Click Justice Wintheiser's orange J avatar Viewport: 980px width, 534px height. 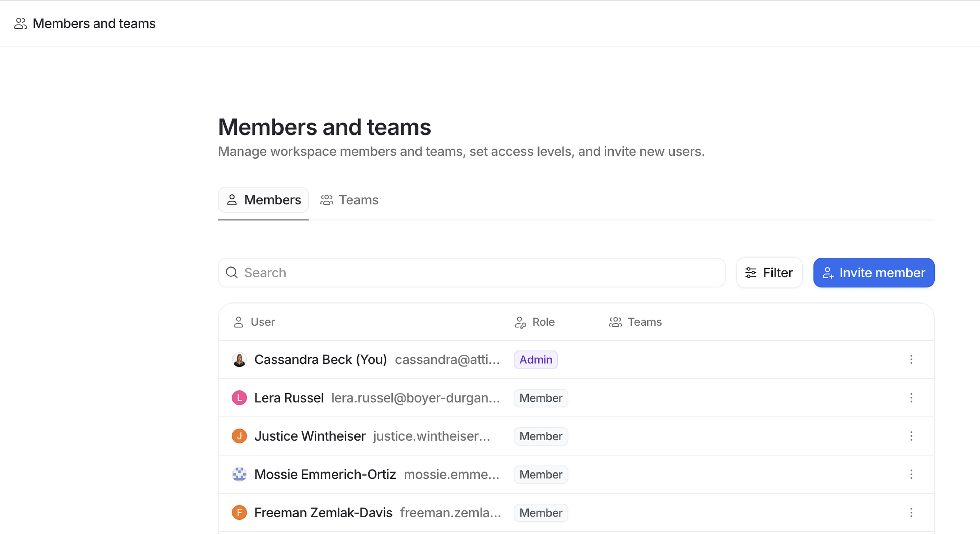[239, 436]
